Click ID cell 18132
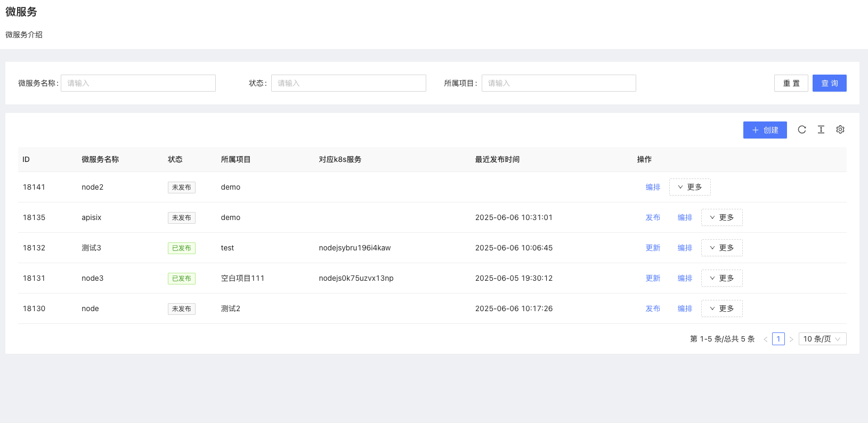868x423 pixels. (34, 248)
